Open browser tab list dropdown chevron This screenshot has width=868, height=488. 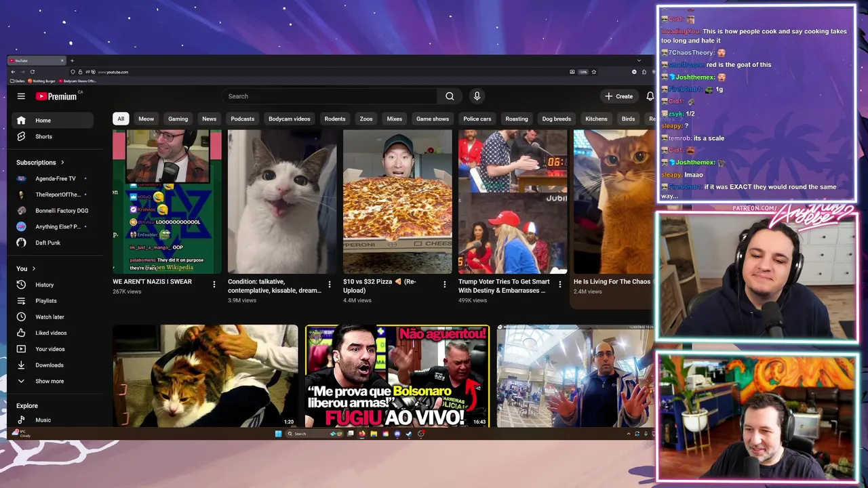tap(639, 60)
